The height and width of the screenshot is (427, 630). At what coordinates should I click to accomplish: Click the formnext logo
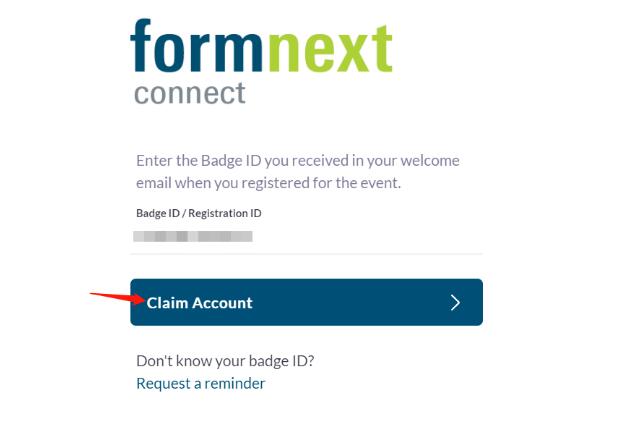(260, 62)
